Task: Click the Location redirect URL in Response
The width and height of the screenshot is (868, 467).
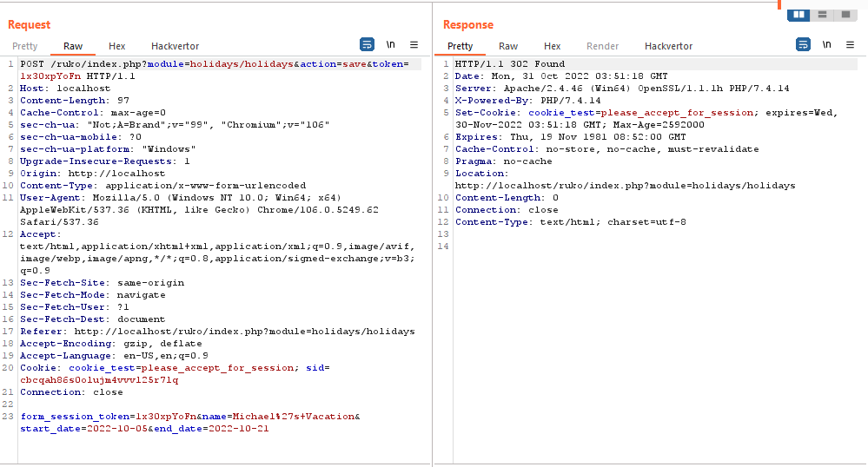Action: tap(625, 186)
